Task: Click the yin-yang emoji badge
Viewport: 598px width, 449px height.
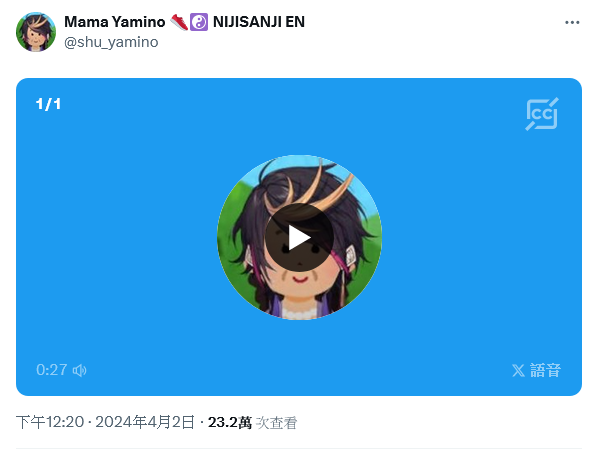Action: tap(199, 22)
